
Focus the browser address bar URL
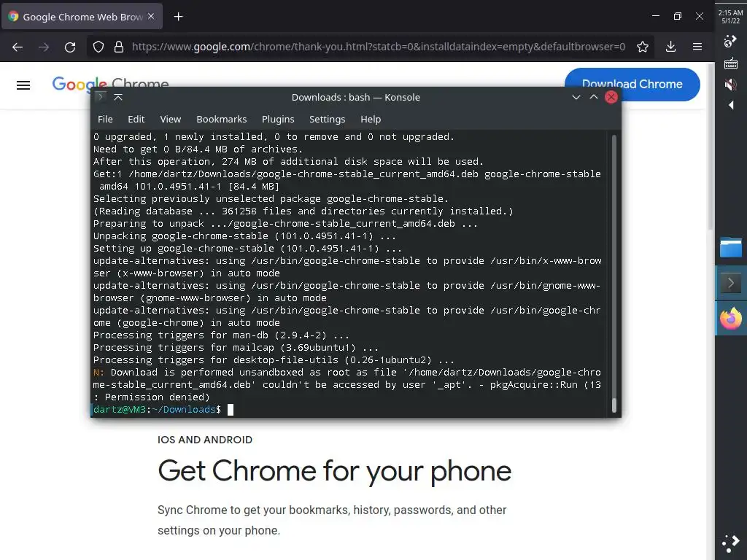(x=379, y=47)
